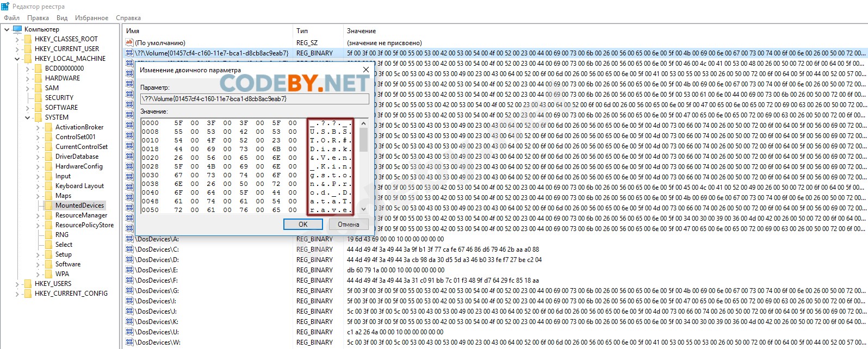Click the MountedDevices folder icon
The width and height of the screenshot is (868, 349).
coord(48,205)
